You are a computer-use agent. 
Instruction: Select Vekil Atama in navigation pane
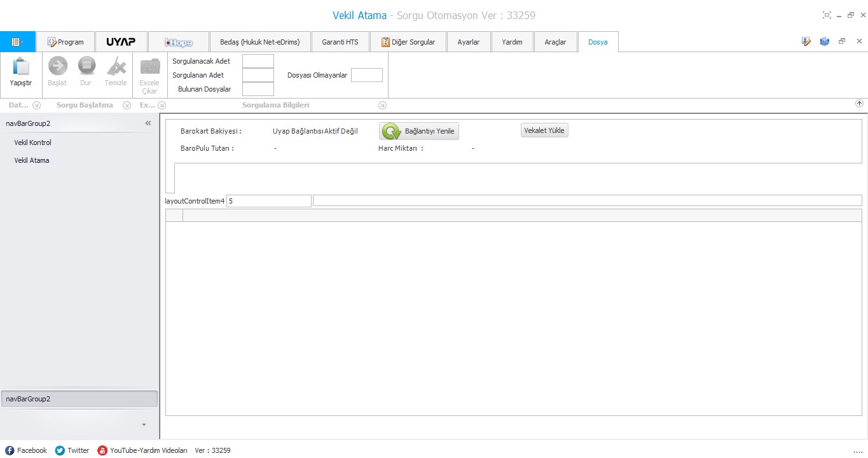click(x=32, y=160)
